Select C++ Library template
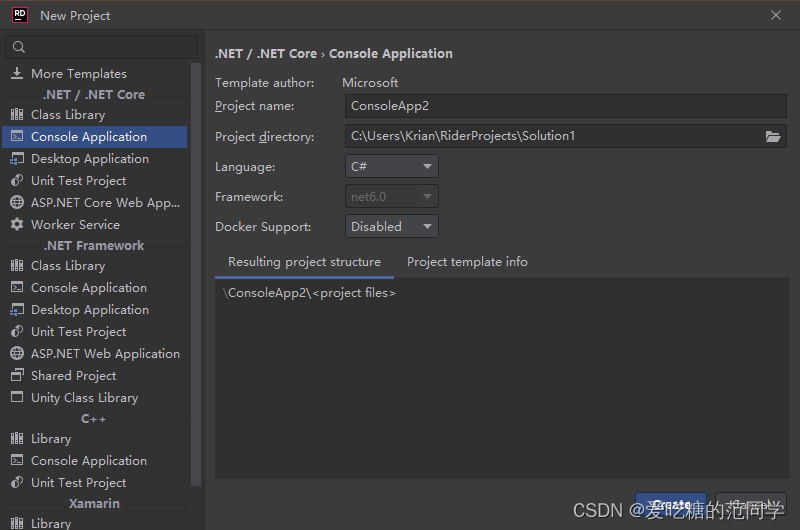The width and height of the screenshot is (800, 530). (x=50, y=439)
